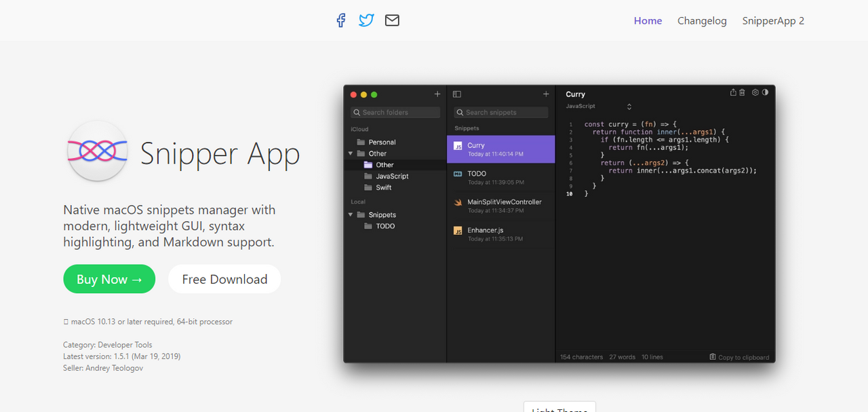Image resolution: width=868 pixels, height=412 pixels.
Task: Select the Personal folder label
Action: tap(382, 142)
